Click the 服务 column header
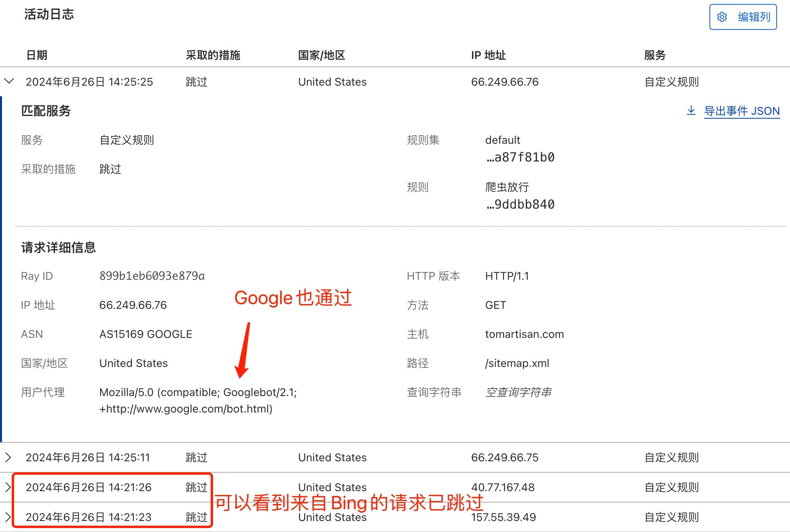790x532 pixels. click(x=654, y=55)
